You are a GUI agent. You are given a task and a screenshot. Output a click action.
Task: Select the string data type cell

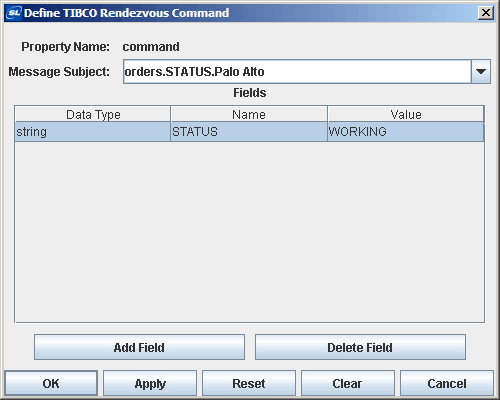[x=93, y=132]
